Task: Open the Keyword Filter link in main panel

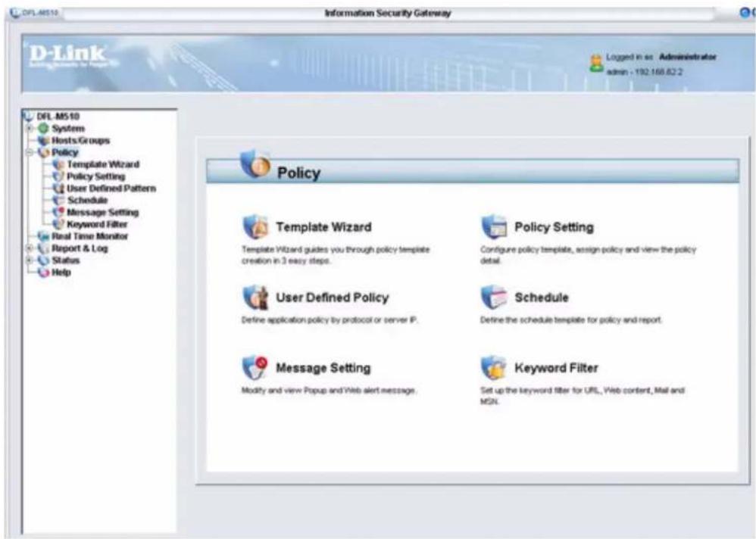Action: pyautogui.click(x=556, y=367)
